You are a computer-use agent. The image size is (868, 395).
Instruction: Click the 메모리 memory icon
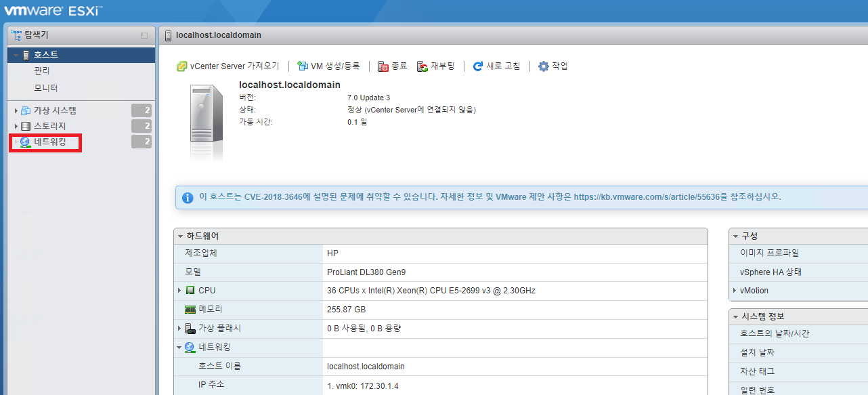(190, 309)
